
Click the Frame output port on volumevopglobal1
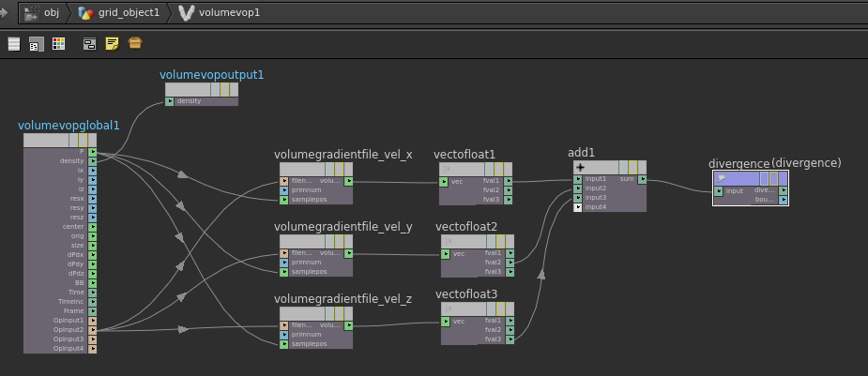(x=93, y=311)
